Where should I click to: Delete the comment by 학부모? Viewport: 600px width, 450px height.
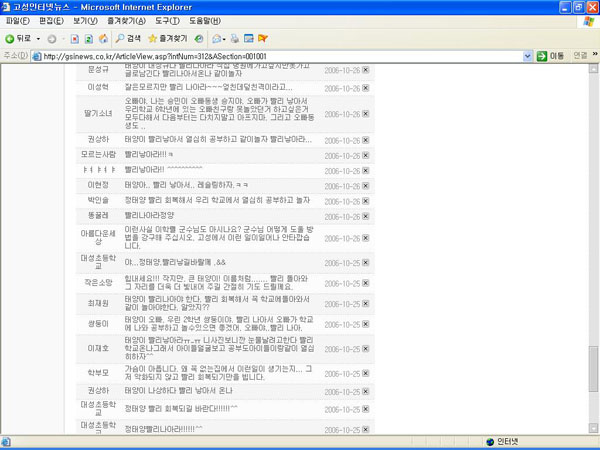click(x=365, y=372)
